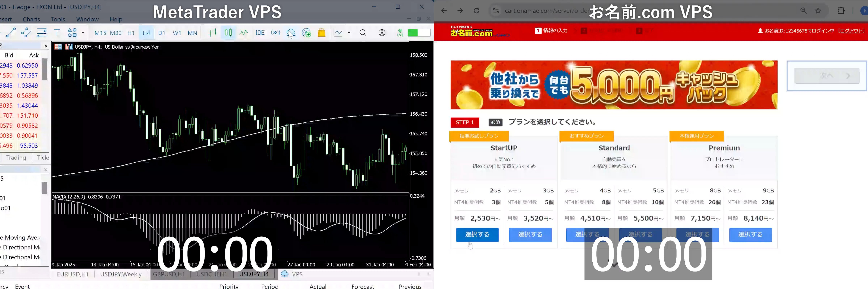
Task: Set timeframe to D1
Action: click(162, 33)
